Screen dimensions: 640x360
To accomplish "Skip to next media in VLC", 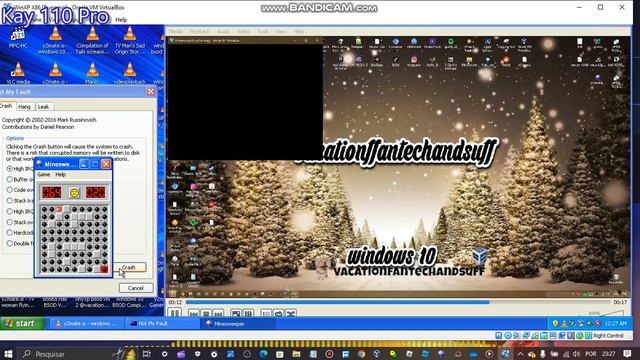I will tap(218, 314).
